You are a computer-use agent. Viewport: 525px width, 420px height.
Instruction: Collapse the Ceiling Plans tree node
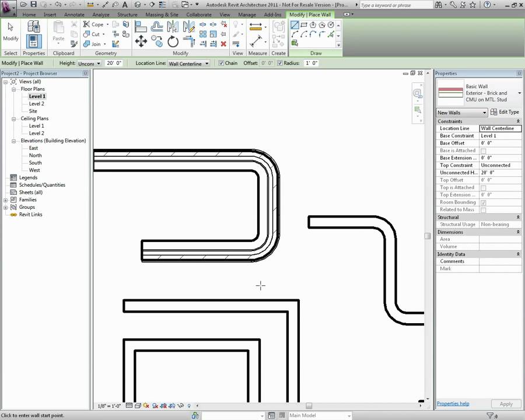pyautogui.click(x=14, y=119)
